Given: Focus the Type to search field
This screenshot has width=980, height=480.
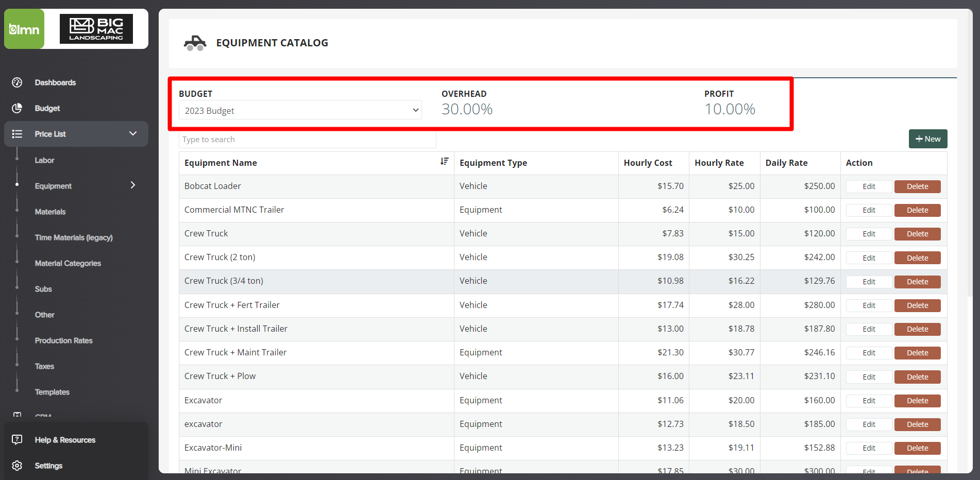Looking at the screenshot, I should (308, 140).
